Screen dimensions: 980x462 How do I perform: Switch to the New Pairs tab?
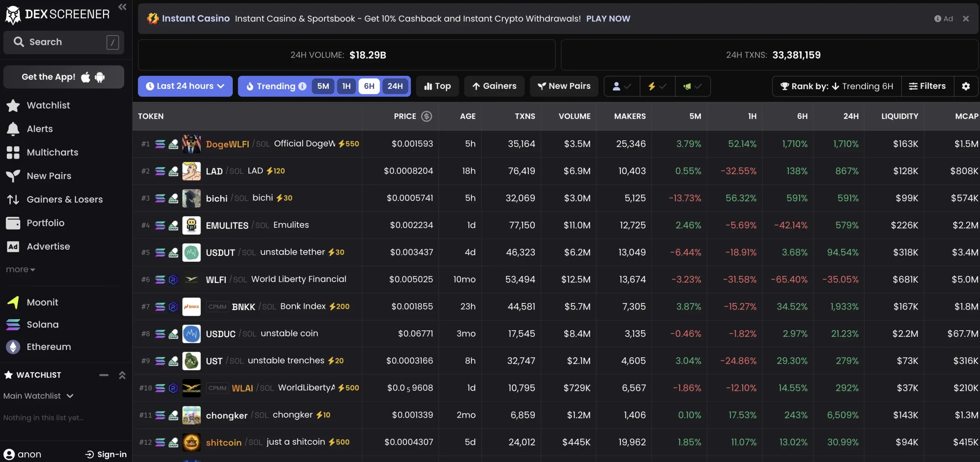564,86
